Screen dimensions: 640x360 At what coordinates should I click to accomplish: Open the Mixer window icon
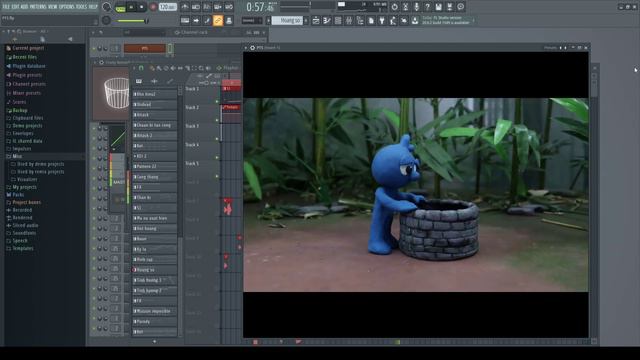349,20
